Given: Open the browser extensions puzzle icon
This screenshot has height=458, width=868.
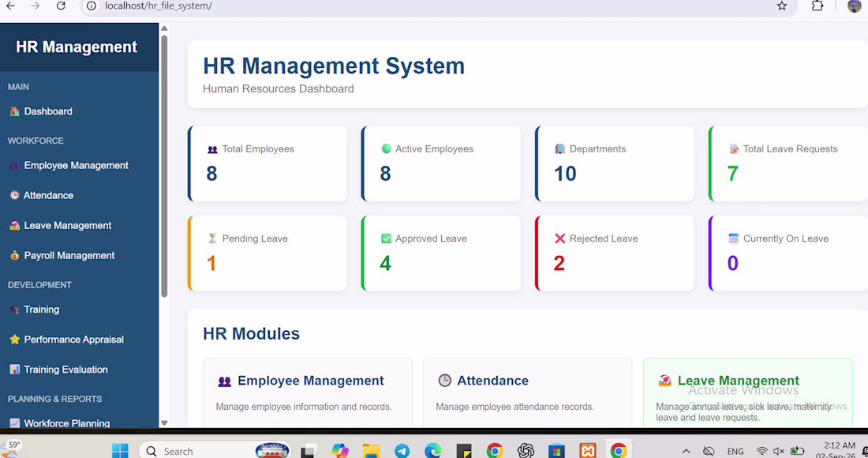Looking at the screenshot, I should [817, 6].
